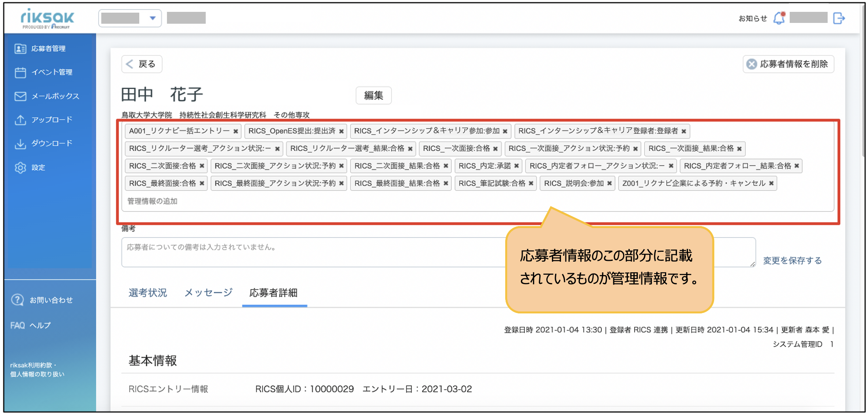Open イベント管理 calendar icon
The height and width of the screenshot is (415, 868).
point(20,72)
